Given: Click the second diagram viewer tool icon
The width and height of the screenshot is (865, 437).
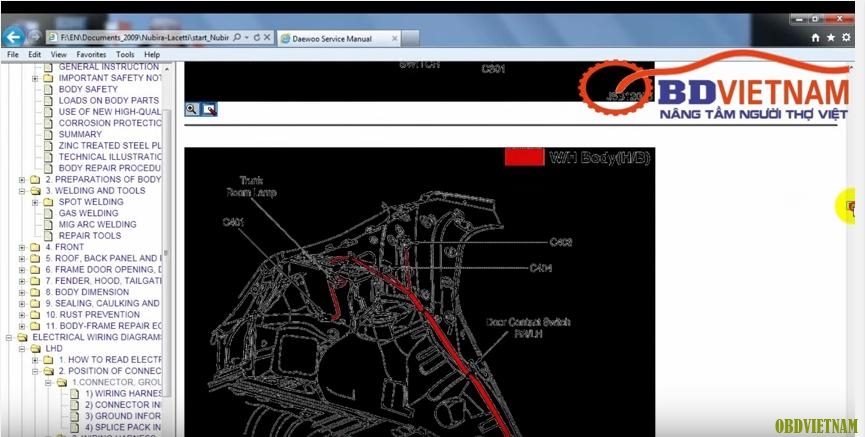Looking at the screenshot, I should [210, 109].
